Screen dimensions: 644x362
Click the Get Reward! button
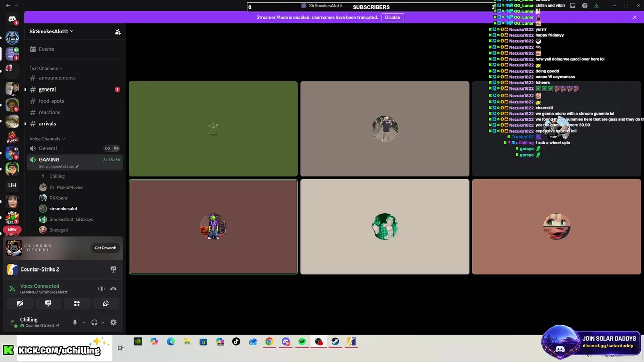[105, 248]
